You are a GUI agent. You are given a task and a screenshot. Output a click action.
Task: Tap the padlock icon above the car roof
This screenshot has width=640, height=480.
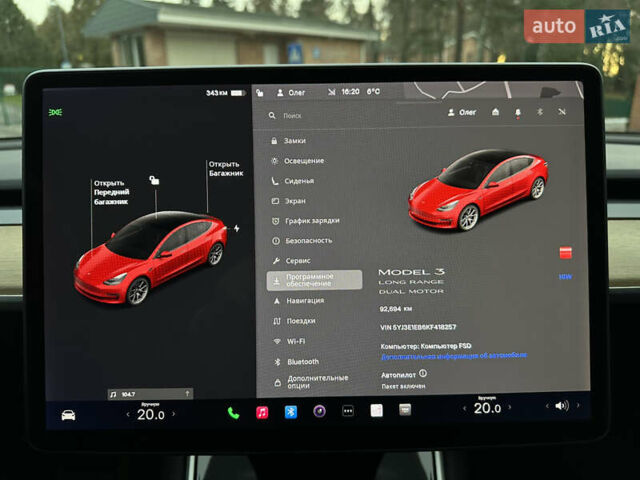click(x=154, y=180)
